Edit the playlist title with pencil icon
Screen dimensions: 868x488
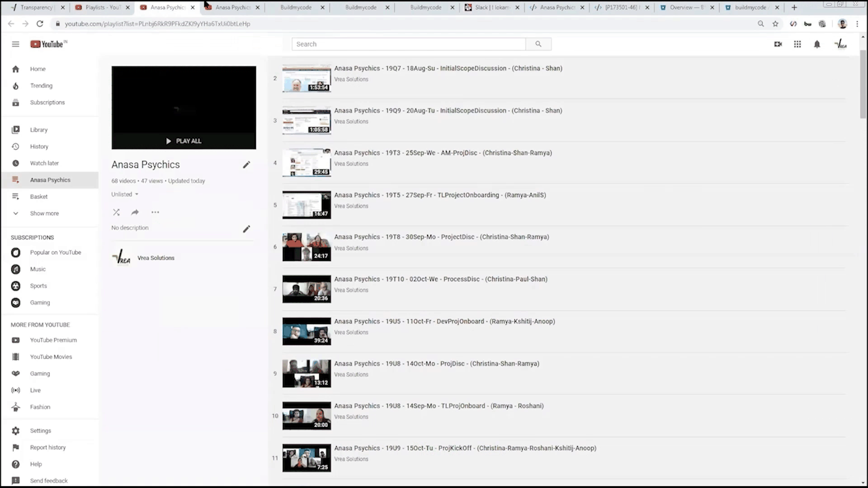click(x=246, y=165)
